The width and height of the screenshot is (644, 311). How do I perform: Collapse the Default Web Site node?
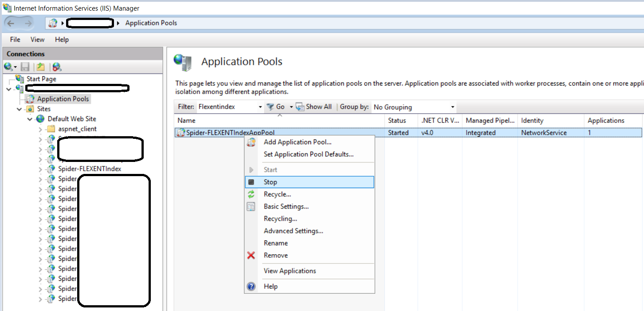pyautogui.click(x=30, y=119)
